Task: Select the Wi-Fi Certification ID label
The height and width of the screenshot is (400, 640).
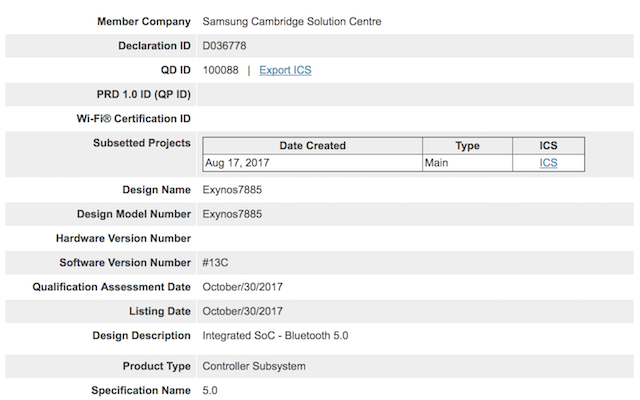Action: point(133,119)
